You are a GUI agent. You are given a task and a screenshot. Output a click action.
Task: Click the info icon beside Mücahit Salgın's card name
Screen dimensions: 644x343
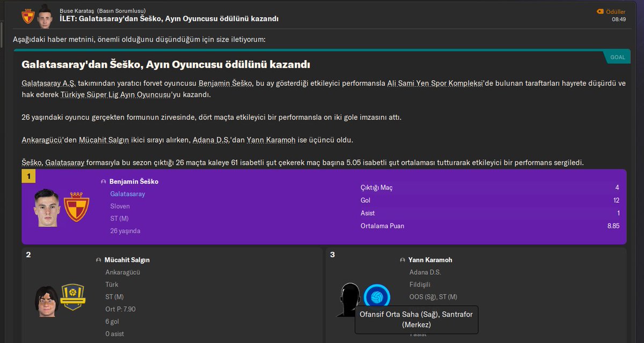[98, 260]
